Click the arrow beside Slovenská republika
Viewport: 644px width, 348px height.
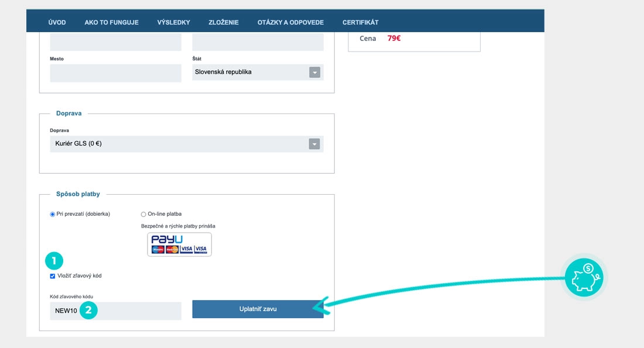(314, 72)
